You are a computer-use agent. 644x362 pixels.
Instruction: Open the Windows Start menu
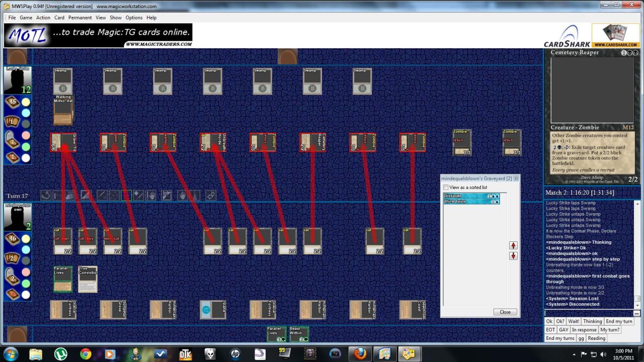11,354
